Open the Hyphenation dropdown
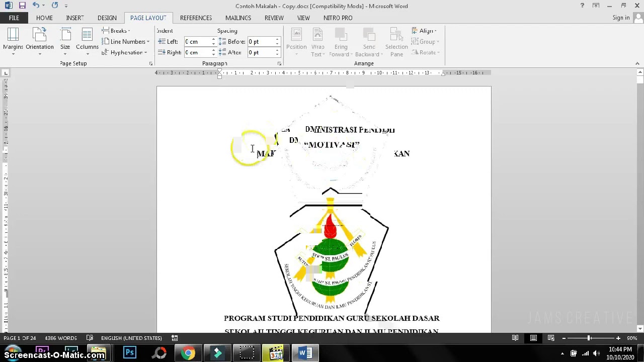Image resolution: width=644 pixels, height=362 pixels. pyautogui.click(x=124, y=52)
